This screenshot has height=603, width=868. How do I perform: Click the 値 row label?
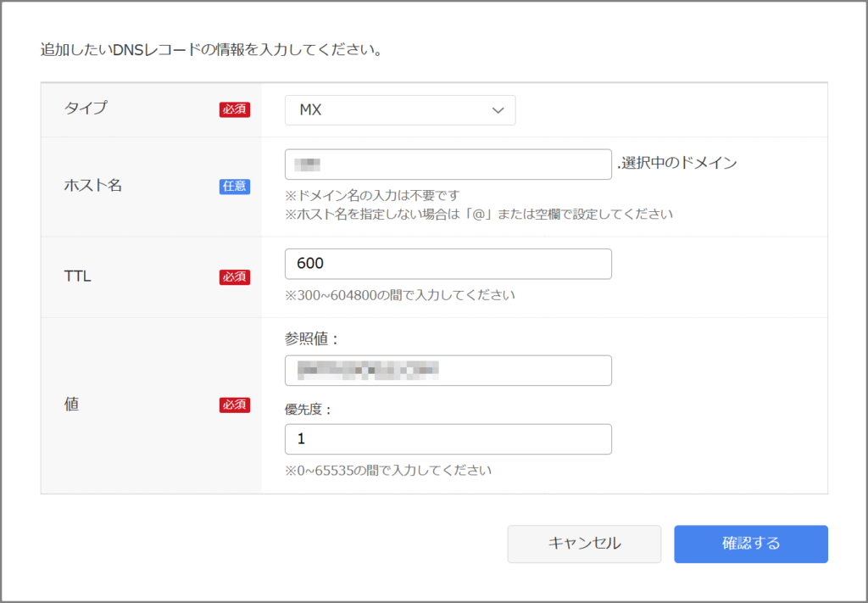[72, 405]
